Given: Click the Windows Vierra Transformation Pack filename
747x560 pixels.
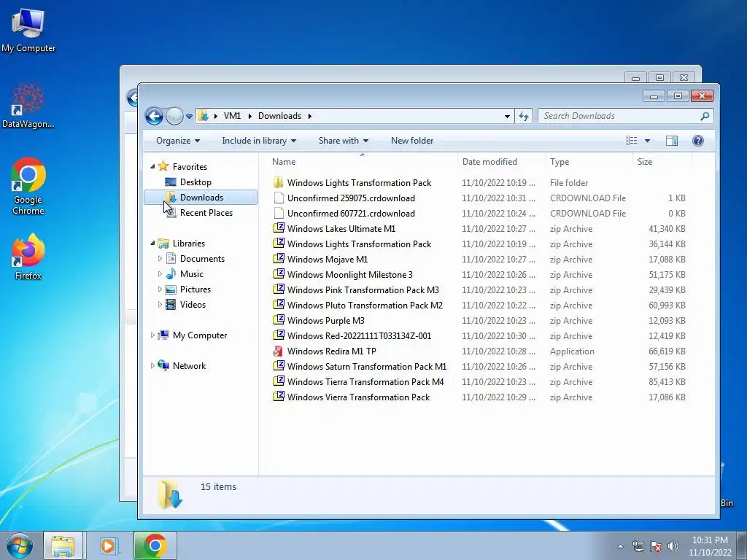Looking at the screenshot, I should click(358, 397).
